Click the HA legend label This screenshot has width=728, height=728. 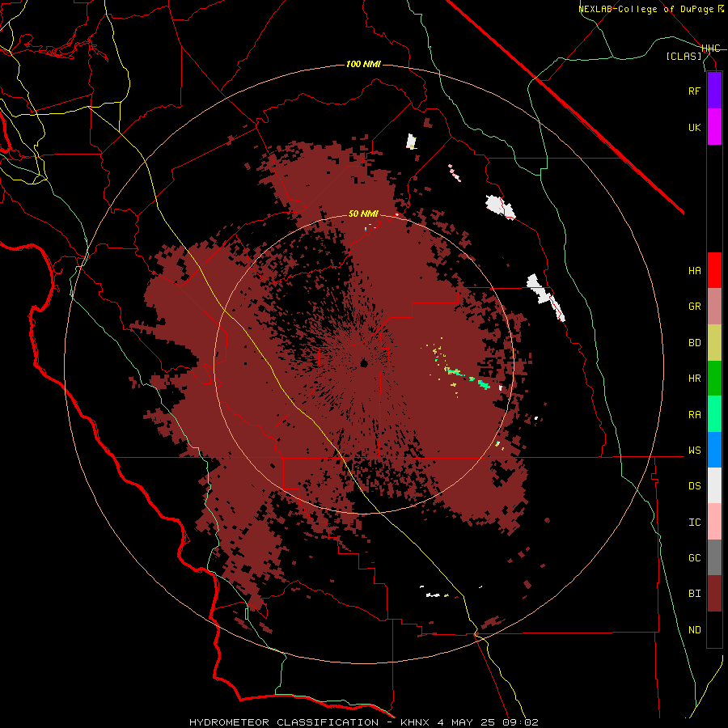[x=694, y=271]
